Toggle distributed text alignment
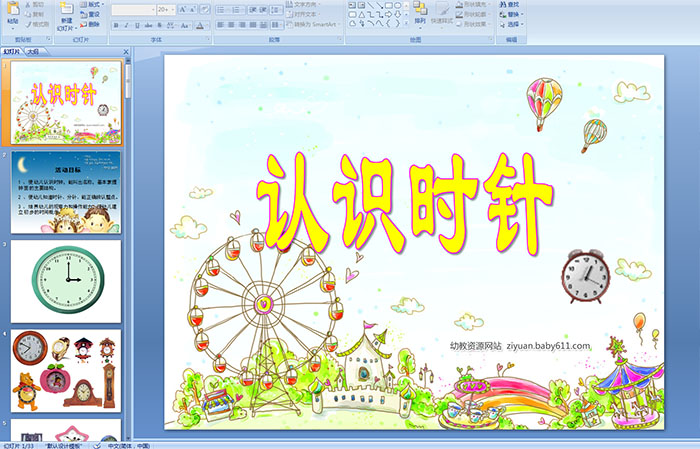 [263, 25]
